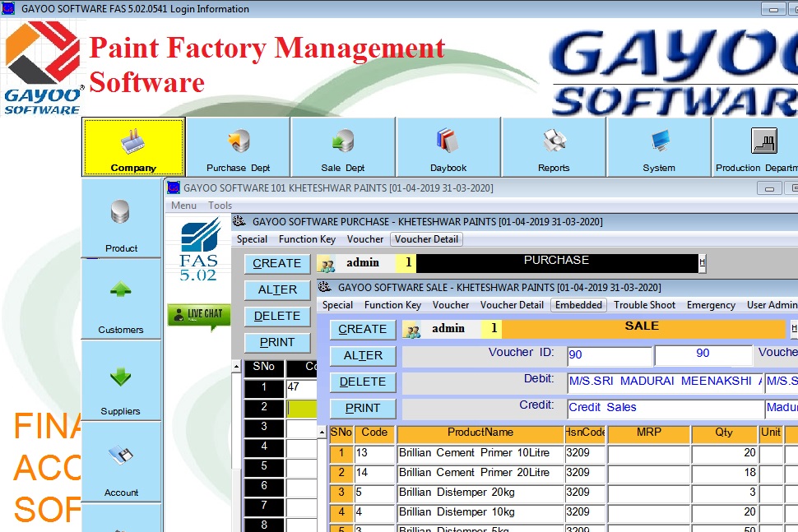Click ALTER in the Purchase window
This screenshot has width=798, height=532.
[x=277, y=290]
